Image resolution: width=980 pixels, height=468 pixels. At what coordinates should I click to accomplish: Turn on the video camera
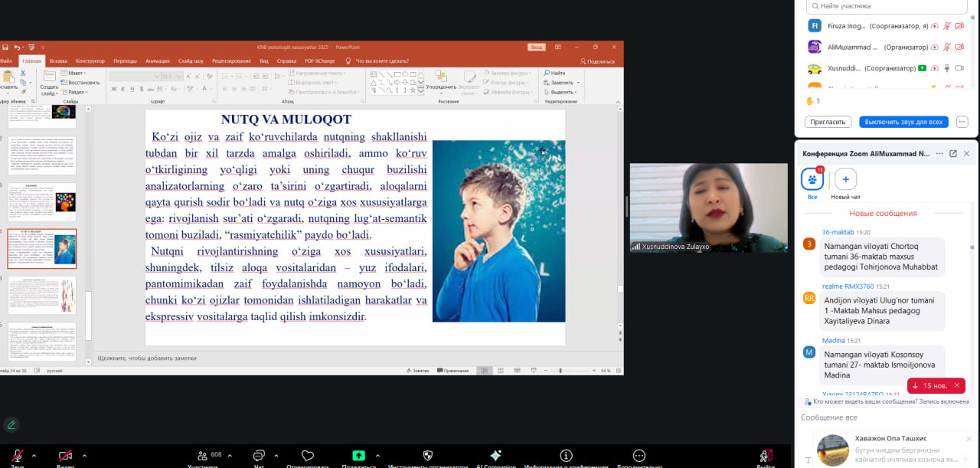(66, 456)
